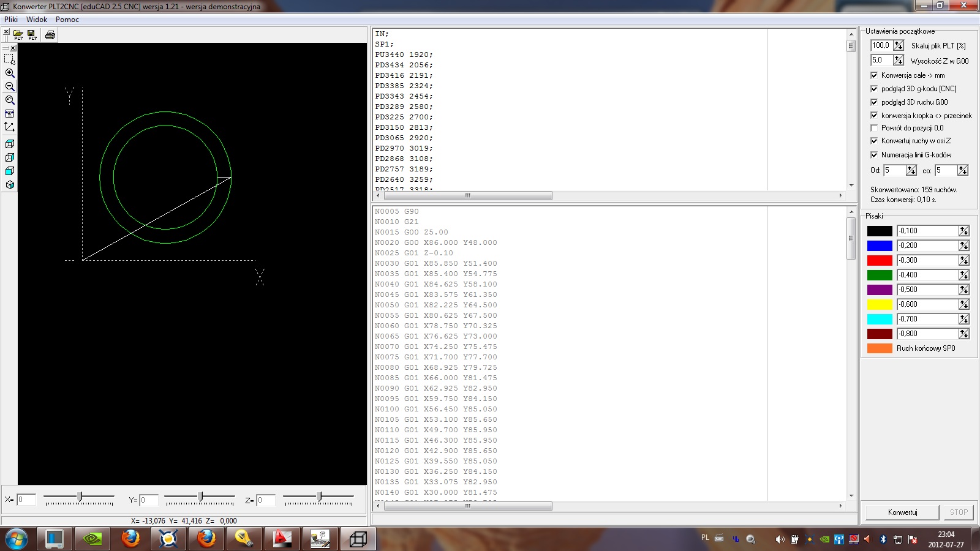The height and width of the screenshot is (551, 980).
Task: Click the PLT source pane horizontal scrollbar thumb
Action: click(x=468, y=196)
